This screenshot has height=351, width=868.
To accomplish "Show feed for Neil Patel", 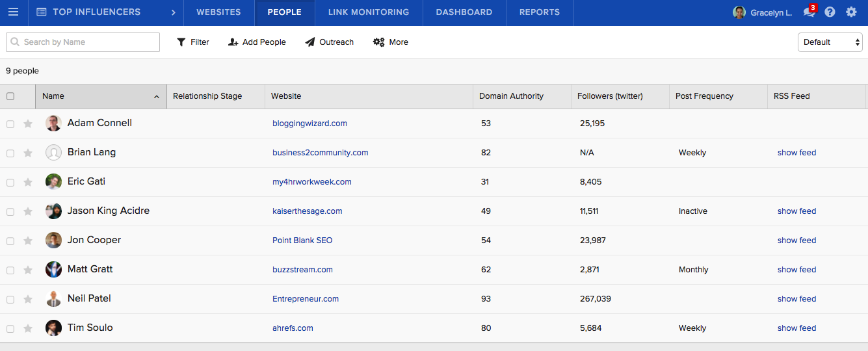I will (796, 299).
